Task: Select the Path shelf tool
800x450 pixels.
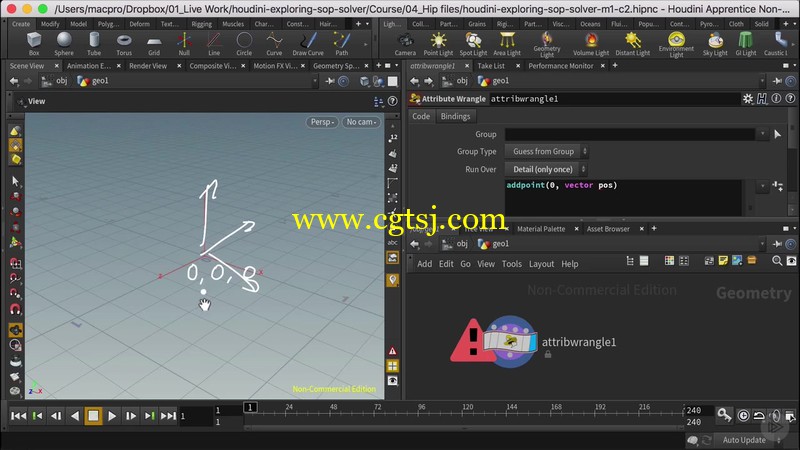Action: [341, 43]
